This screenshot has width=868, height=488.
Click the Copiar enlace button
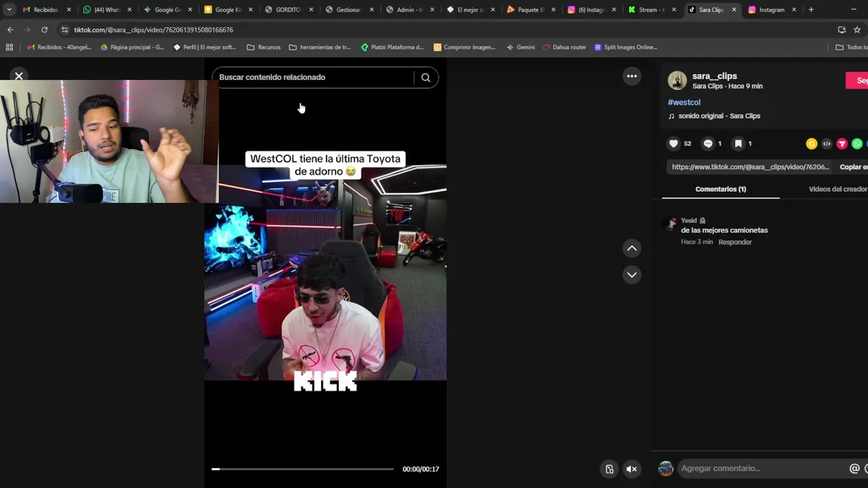click(x=853, y=167)
